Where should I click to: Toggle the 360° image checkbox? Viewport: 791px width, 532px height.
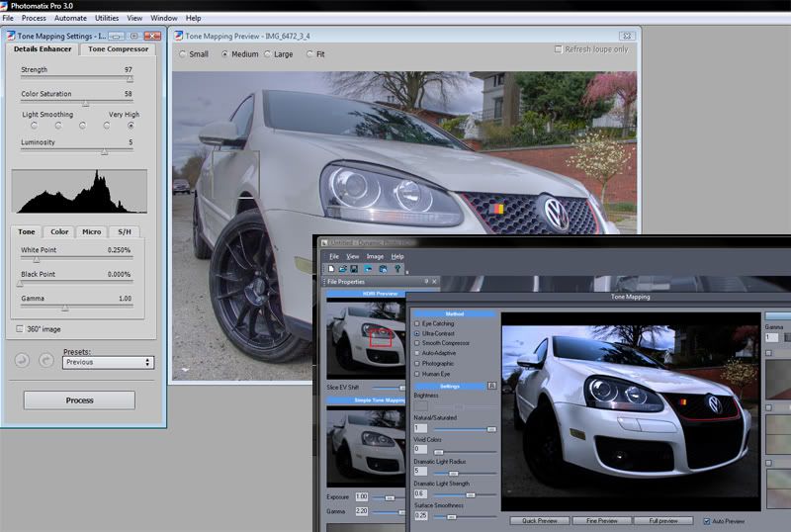tap(19, 328)
